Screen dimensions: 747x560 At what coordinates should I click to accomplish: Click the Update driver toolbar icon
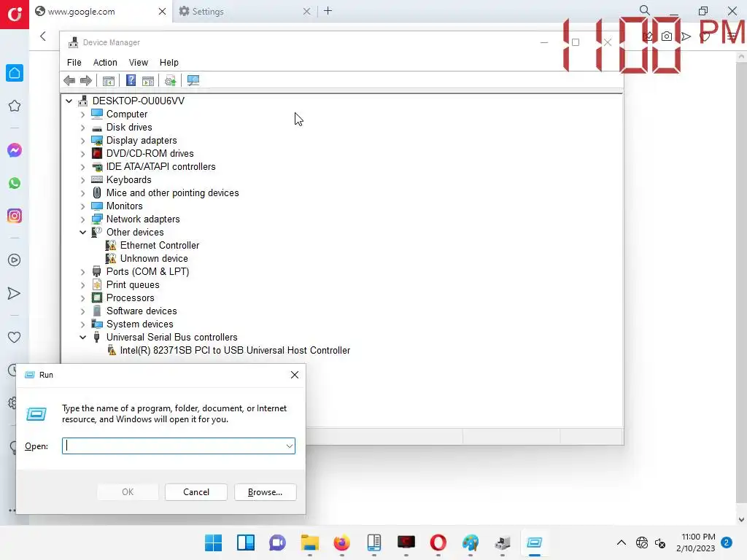tap(170, 80)
